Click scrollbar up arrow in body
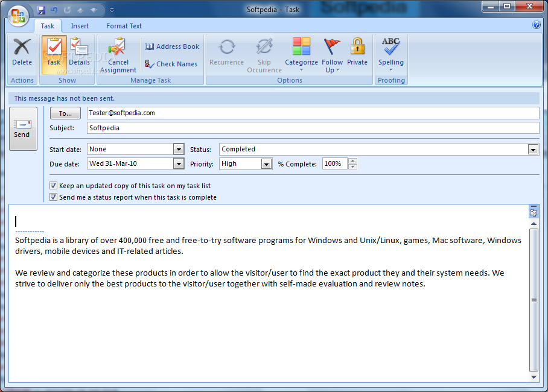The width and height of the screenshot is (548, 392). [x=534, y=224]
